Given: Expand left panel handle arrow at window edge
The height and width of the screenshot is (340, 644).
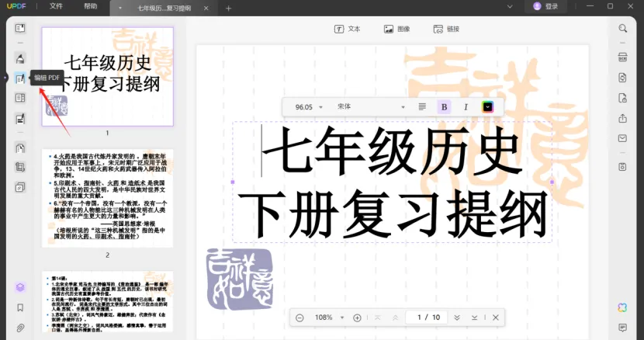Looking at the screenshot, I should coord(5,78).
